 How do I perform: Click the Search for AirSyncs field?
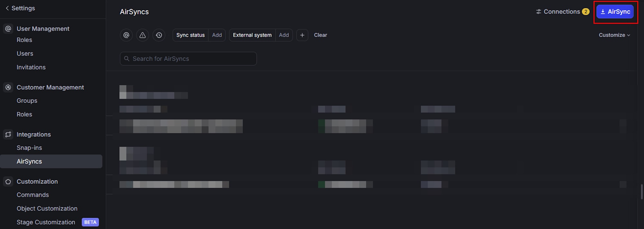click(x=188, y=59)
